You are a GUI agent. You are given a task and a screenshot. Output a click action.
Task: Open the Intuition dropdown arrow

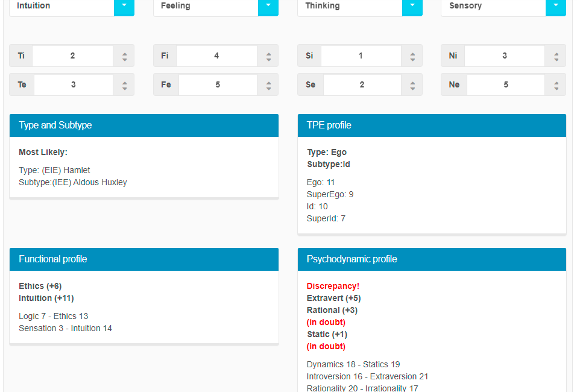[x=124, y=7]
